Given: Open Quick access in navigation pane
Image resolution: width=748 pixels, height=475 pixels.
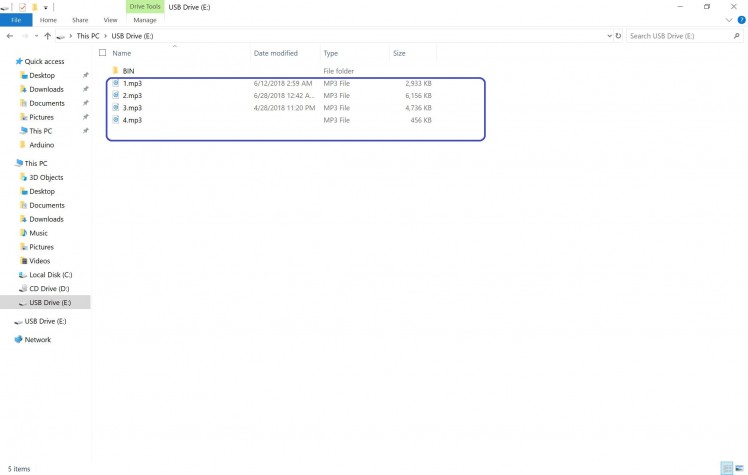Looking at the screenshot, I should pos(44,62).
